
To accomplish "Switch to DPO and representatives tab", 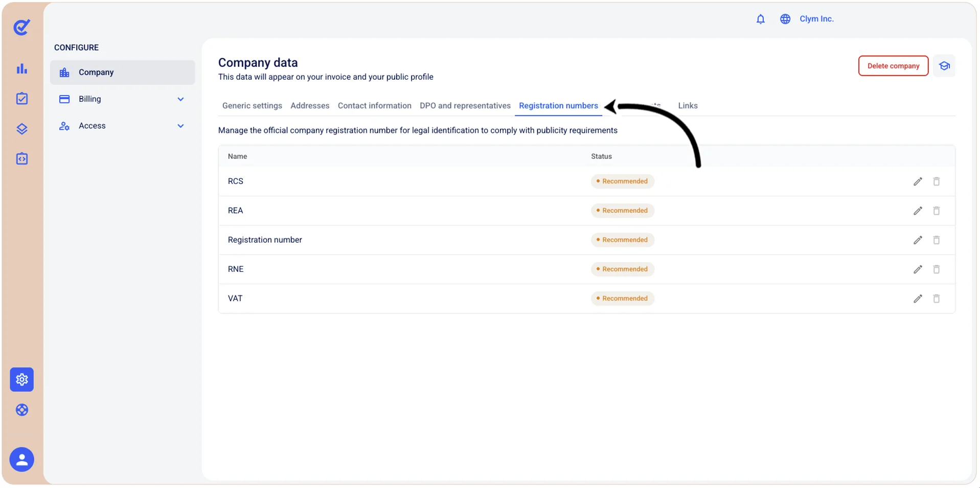I will 465,106.
